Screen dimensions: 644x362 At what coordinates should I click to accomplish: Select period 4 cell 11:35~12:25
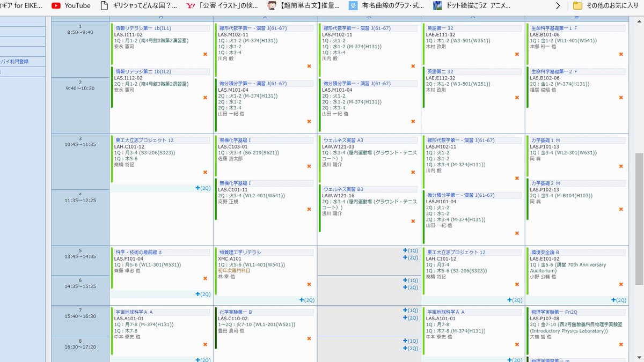[80, 217]
